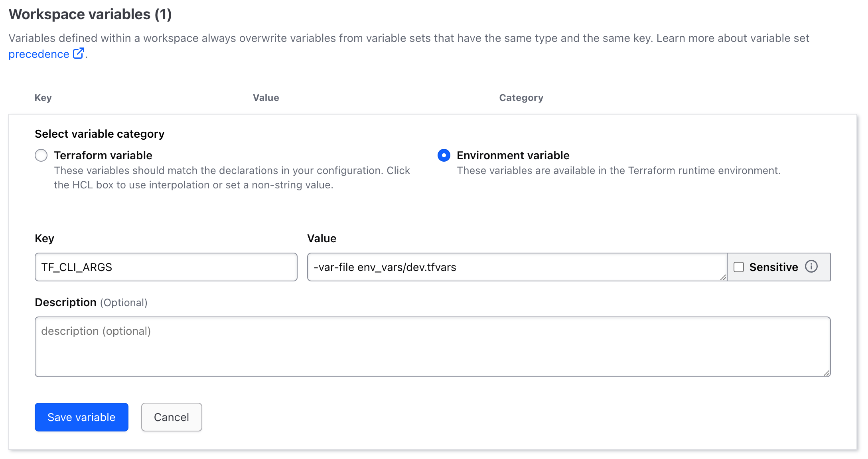Click the Category column header
This screenshot has height=459, width=868.
click(521, 98)
